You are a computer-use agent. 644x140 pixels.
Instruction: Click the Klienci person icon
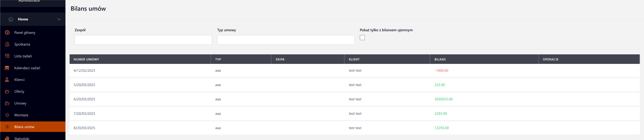pos(7,80)
